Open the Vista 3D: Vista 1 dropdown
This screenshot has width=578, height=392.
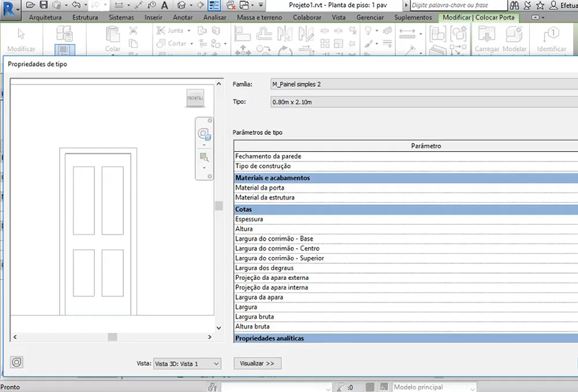[x=187, y=363]
